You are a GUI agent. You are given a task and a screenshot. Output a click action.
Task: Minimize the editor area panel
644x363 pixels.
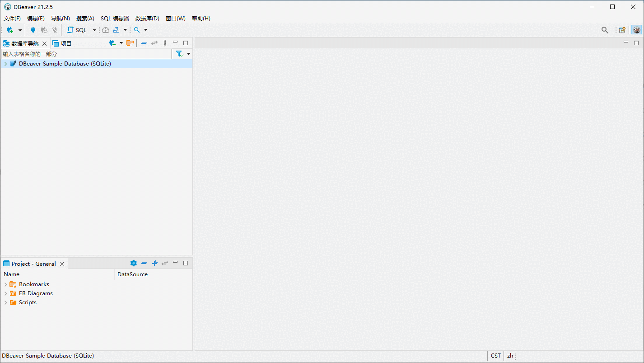point(626,42)
